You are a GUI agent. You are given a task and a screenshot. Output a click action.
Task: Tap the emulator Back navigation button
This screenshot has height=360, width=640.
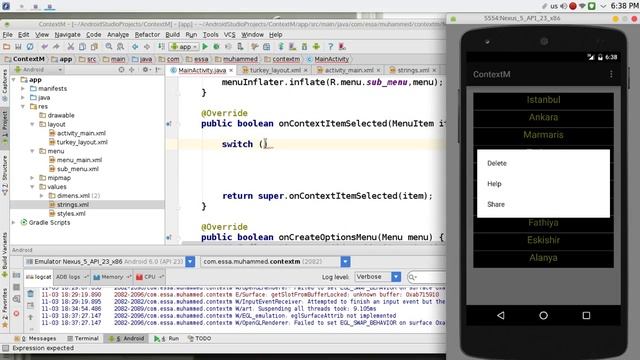point(501,316)
